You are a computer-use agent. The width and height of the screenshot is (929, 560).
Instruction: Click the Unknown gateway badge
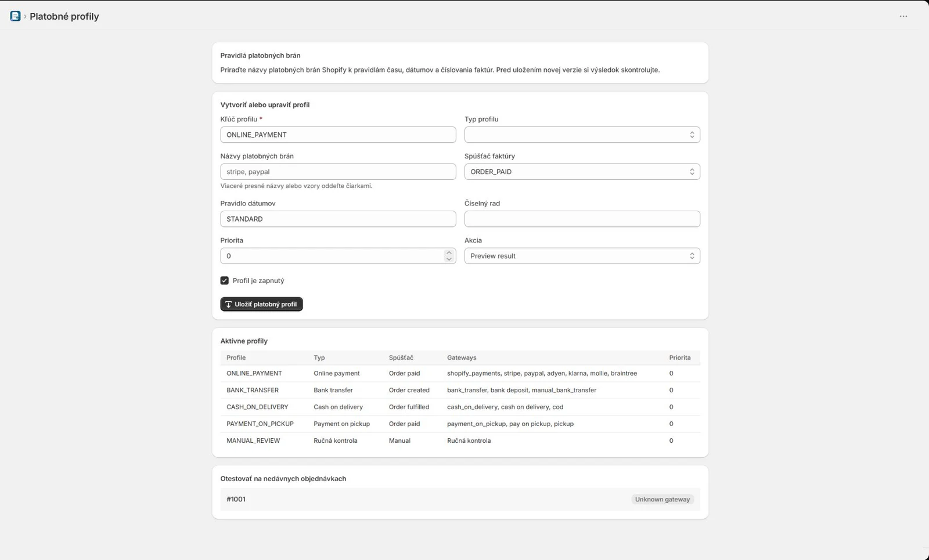click(x=662, y=499)
